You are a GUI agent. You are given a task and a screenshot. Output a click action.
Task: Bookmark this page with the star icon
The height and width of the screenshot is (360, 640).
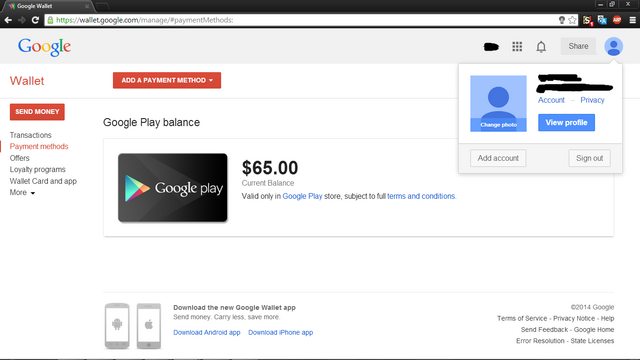click(x=572, y=20)
